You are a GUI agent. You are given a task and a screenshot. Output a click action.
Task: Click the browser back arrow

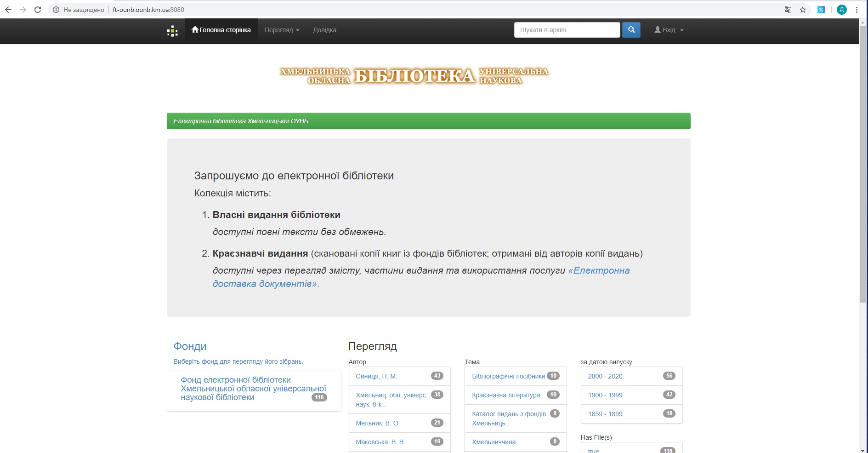[8, 10]
